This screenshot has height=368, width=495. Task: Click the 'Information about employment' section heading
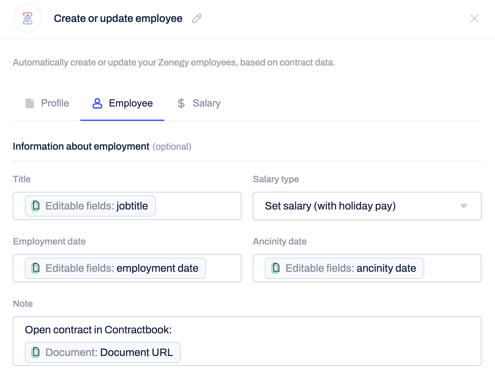click(81, 146)
